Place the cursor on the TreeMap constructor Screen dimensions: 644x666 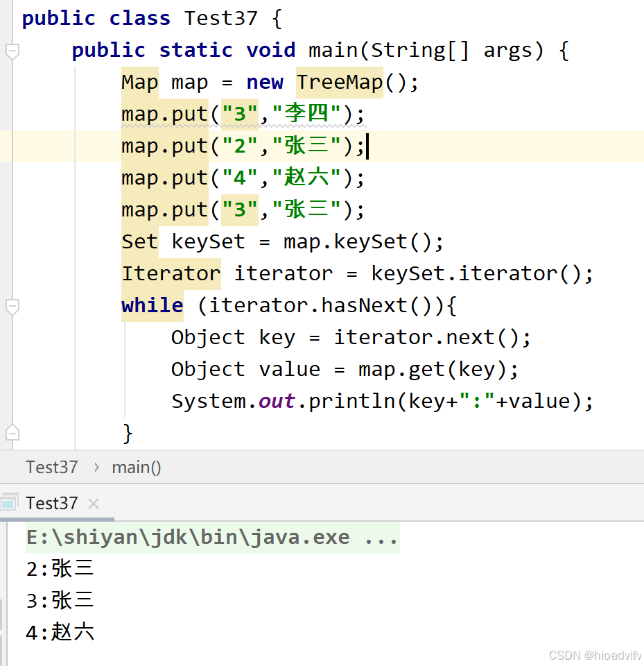pos(339,82)
